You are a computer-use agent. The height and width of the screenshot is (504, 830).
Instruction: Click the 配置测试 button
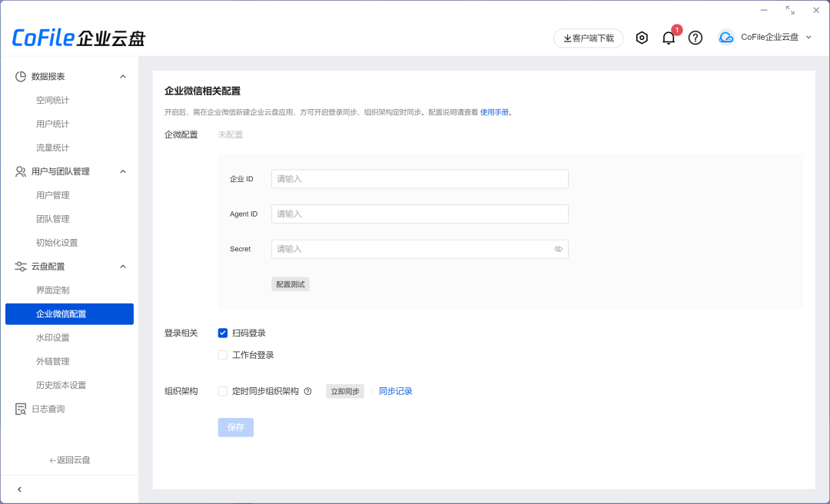tap(290, 283)
